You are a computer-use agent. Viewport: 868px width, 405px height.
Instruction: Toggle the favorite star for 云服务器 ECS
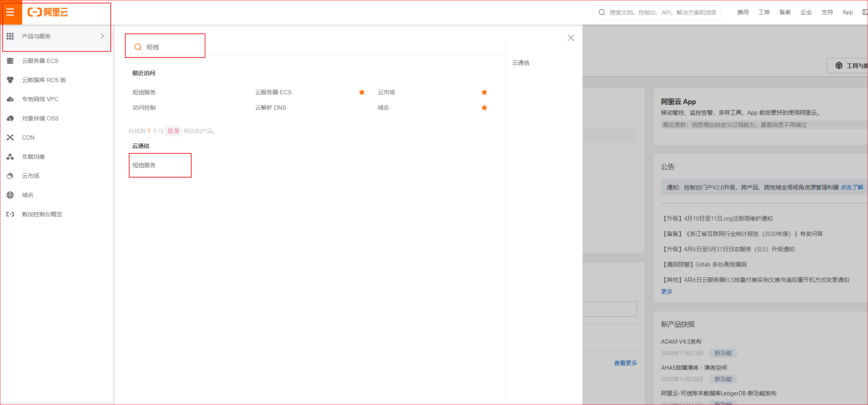coord(362,92)
